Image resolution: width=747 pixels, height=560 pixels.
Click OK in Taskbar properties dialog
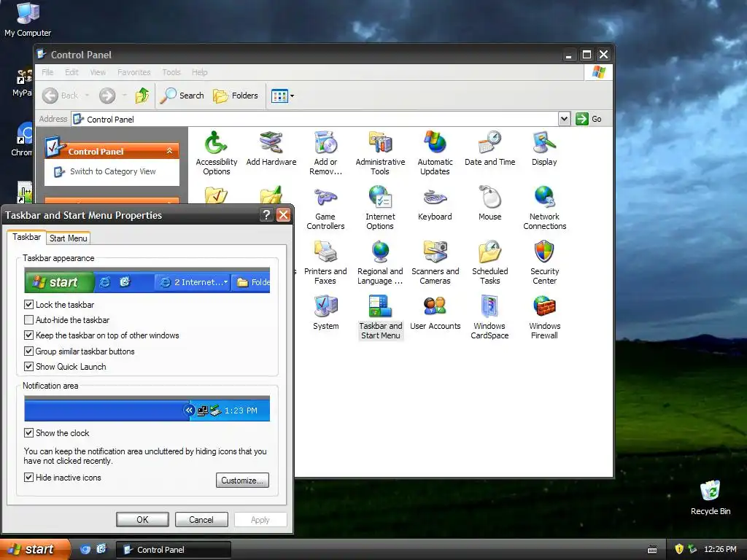(142, 519)
